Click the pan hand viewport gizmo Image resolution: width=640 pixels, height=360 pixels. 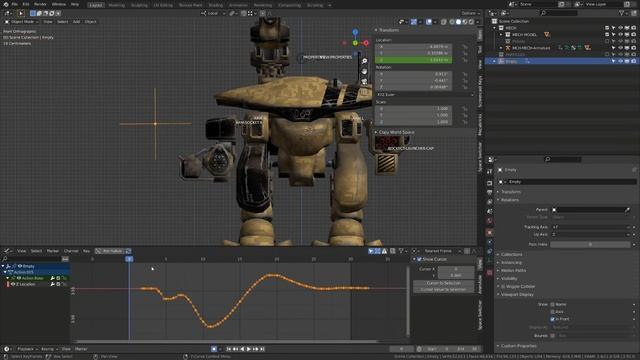pos(364,71)
